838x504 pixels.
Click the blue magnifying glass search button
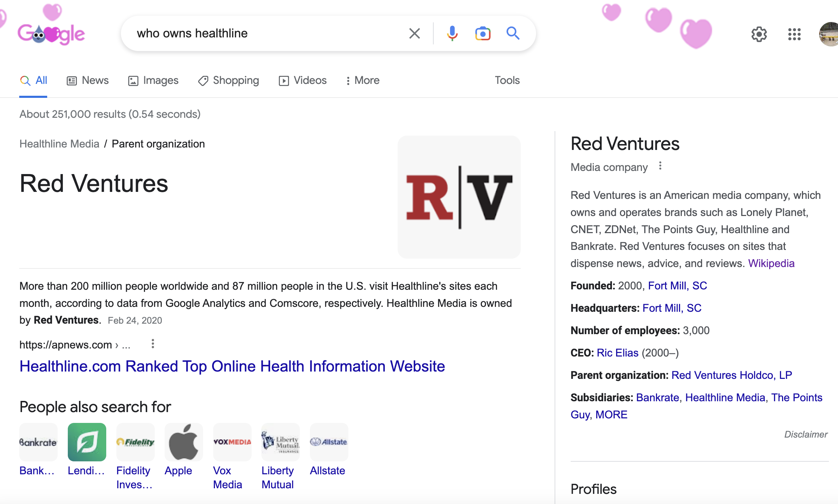click(x=513, y=34)
